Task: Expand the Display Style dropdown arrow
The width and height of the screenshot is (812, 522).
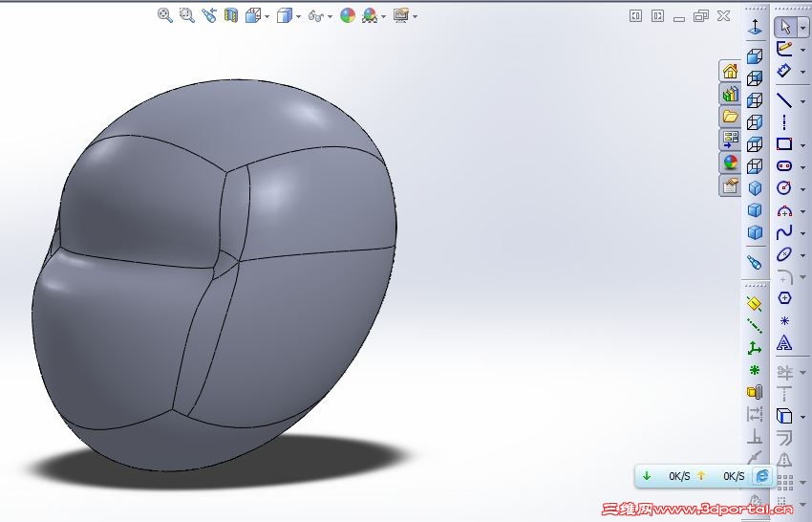Action: click(x=298, y=16)
